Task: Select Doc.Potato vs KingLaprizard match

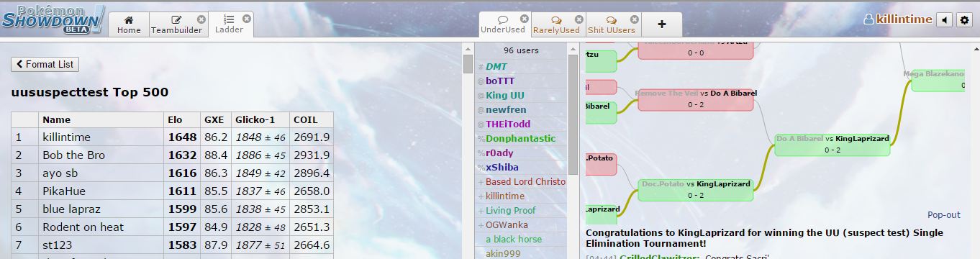Action: click(696, 189)
